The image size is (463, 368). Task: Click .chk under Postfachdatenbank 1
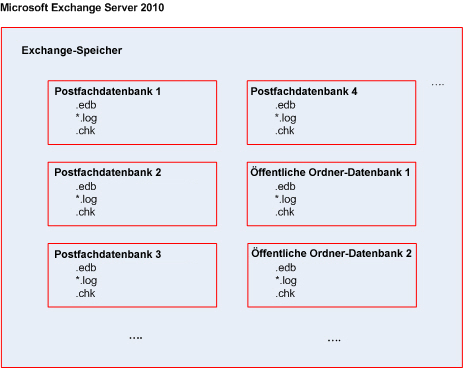85,131
